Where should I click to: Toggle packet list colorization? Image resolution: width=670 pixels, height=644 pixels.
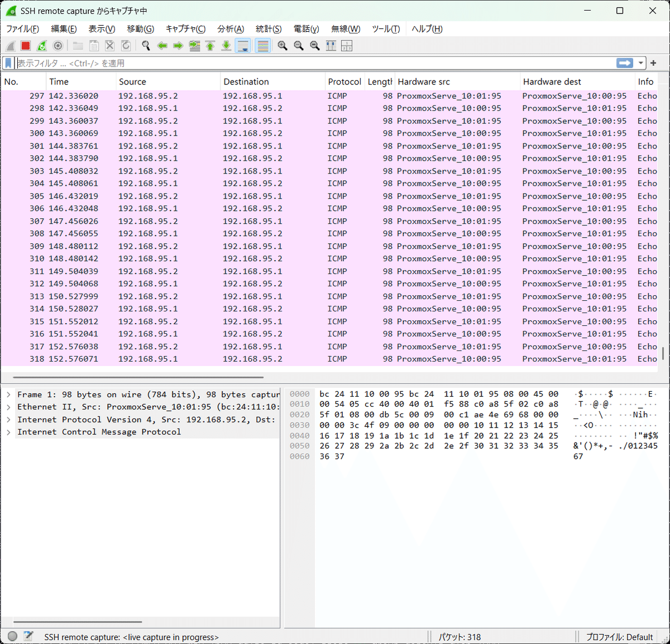point(262,46)
